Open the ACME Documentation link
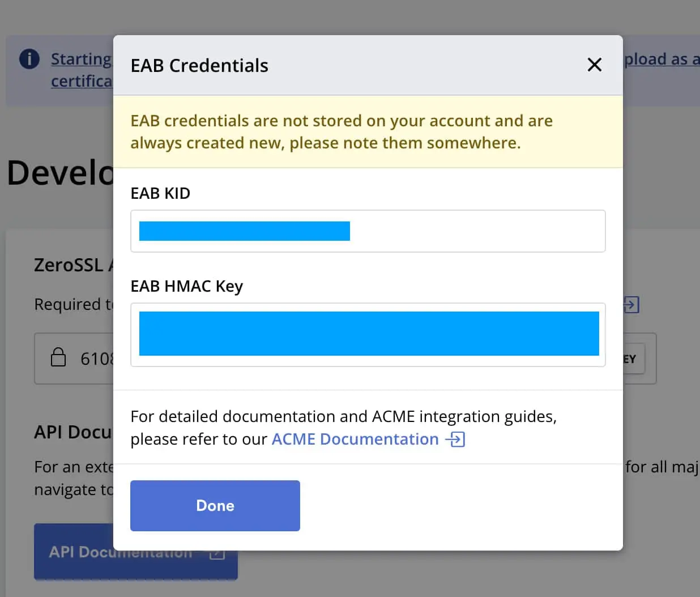The width and height of the screenshot is (700, 597). click(x=355, y=439)
